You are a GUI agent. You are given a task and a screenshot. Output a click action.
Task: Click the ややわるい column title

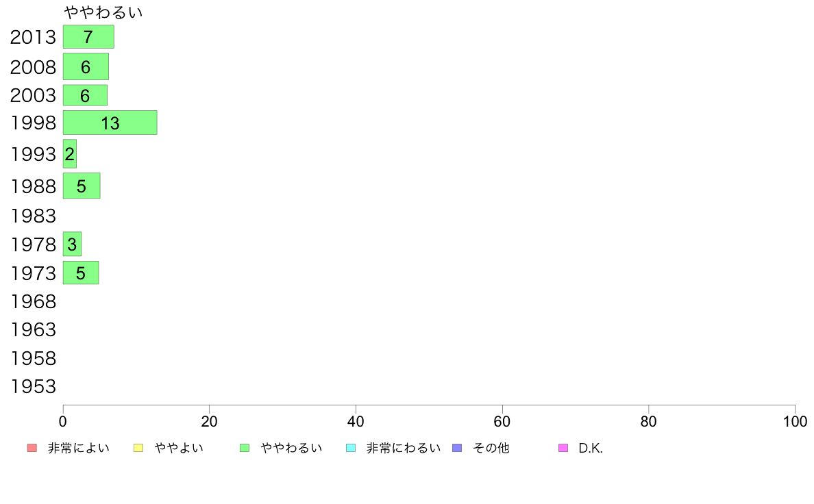[x=103, y=12]
